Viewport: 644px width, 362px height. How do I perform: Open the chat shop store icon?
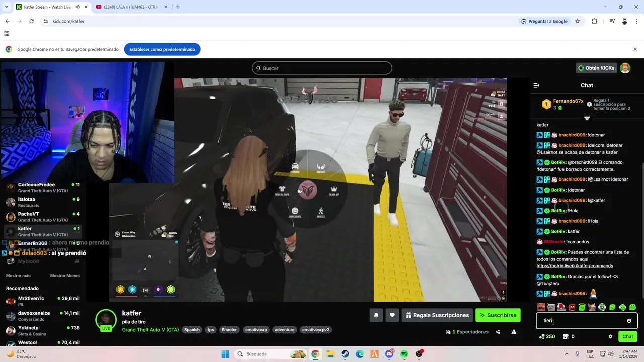point(566,337)
